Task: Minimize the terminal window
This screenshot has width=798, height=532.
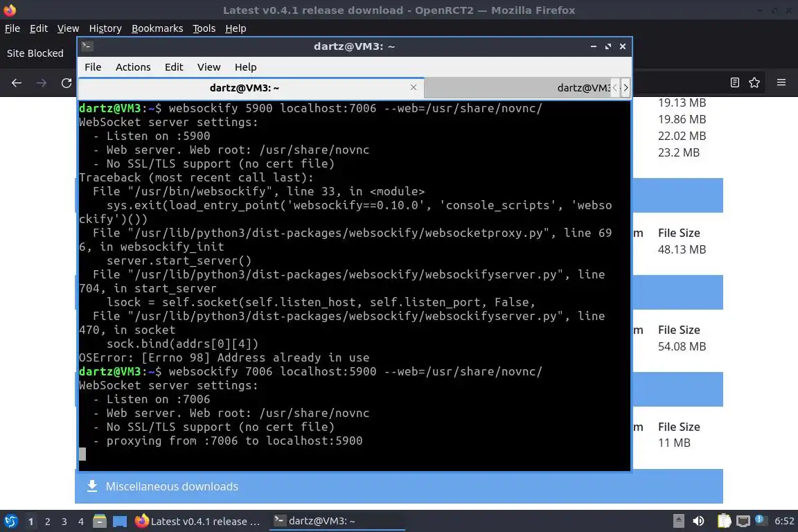Action: point(594,46)
